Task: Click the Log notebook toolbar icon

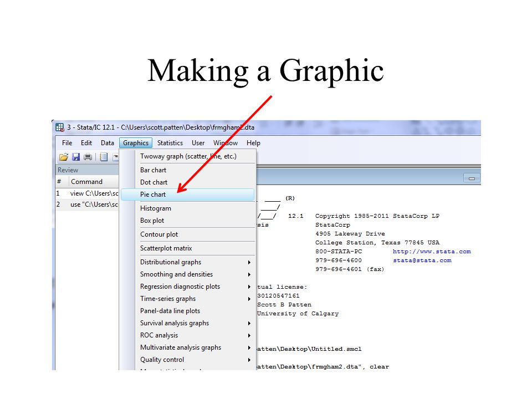Action: [x=104, y=157]
